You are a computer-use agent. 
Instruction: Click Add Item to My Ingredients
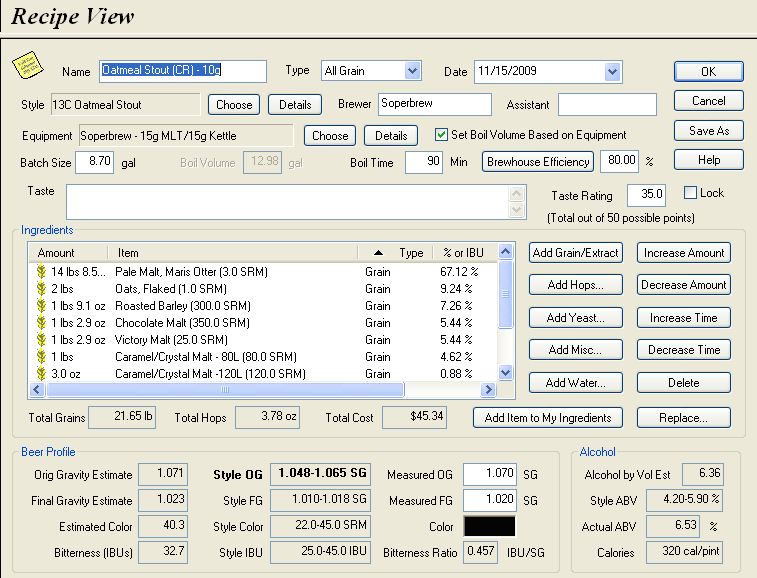(x=548, y=418)
